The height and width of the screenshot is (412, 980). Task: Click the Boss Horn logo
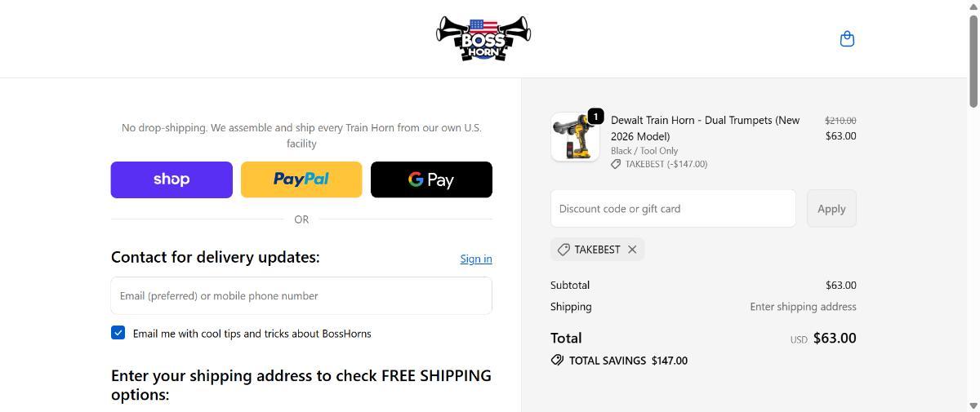483,38
